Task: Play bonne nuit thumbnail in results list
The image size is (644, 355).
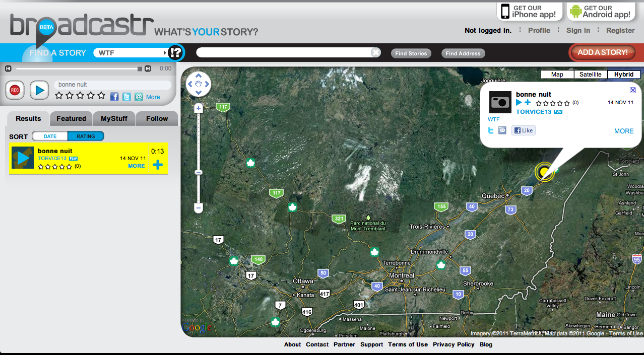Action: point(23,158)
